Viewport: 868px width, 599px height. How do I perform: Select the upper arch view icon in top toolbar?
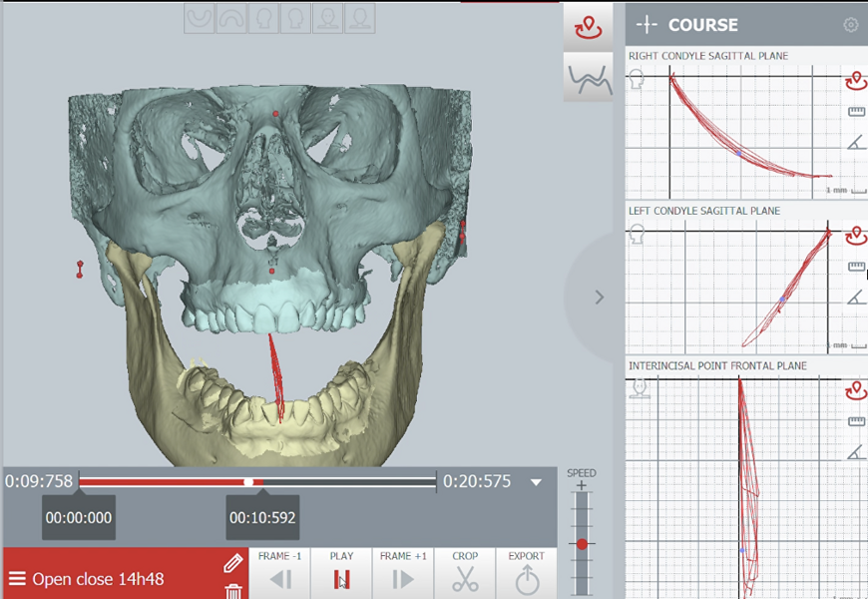pyautogui.click(x=229, y=17)
